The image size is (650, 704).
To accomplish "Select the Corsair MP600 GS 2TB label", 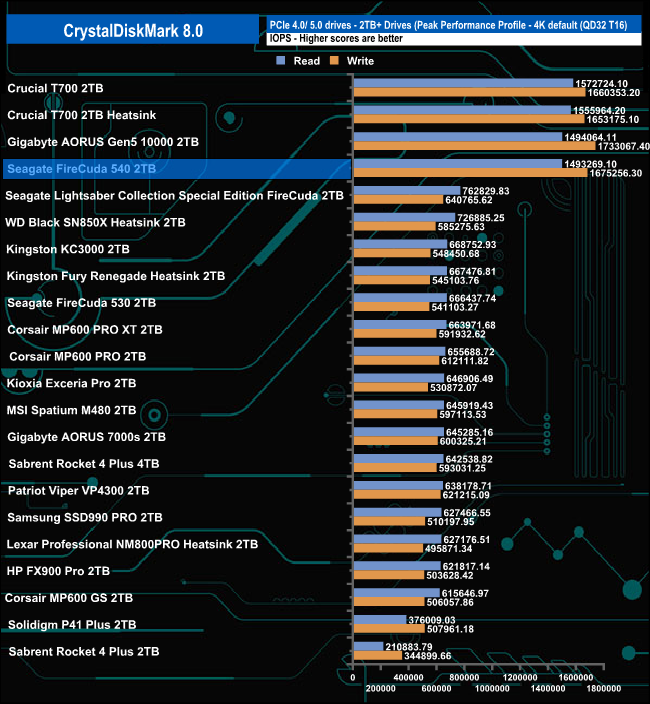I will (x=69, y=598).
